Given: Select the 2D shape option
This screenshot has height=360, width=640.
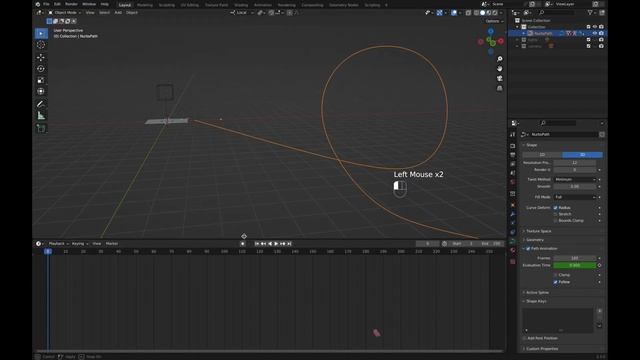Looking at the screenshot, I should (x=542, y=155).
